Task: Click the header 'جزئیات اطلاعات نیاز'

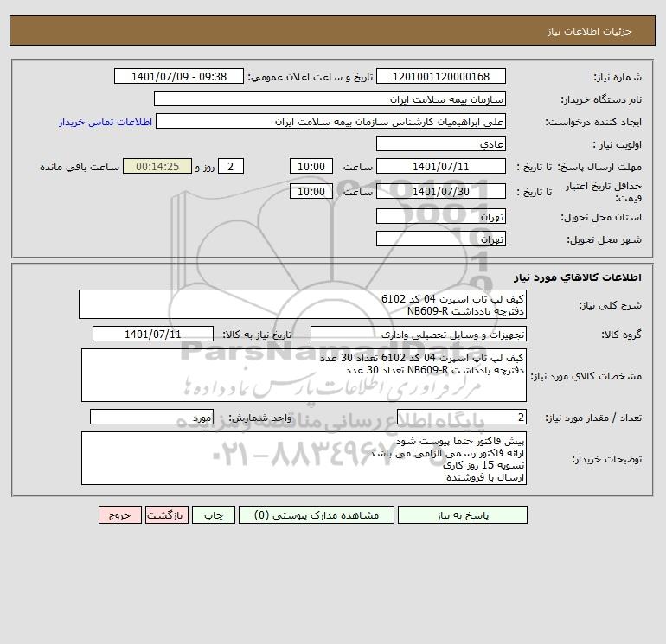Action: (590, 31)
